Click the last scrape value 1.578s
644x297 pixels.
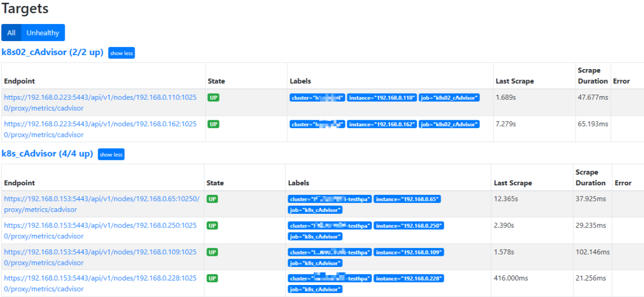point(504,252)
